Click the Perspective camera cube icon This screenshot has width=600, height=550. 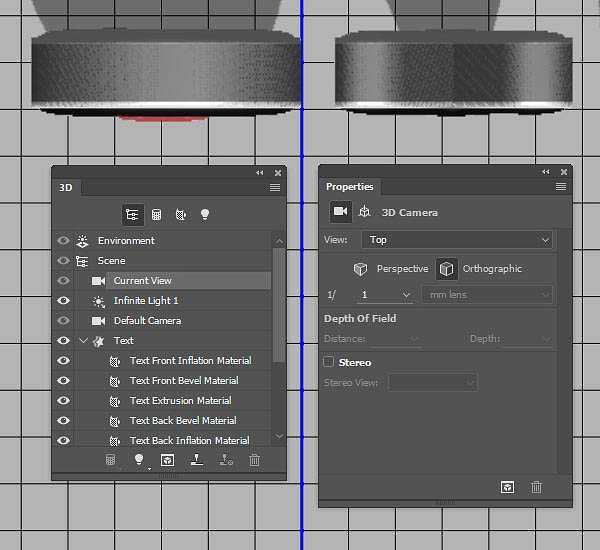(x=360, y=269)
